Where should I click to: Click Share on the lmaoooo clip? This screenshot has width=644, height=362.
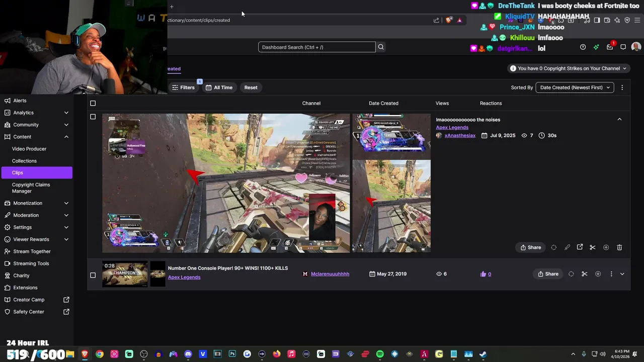[x=530, y=247]
